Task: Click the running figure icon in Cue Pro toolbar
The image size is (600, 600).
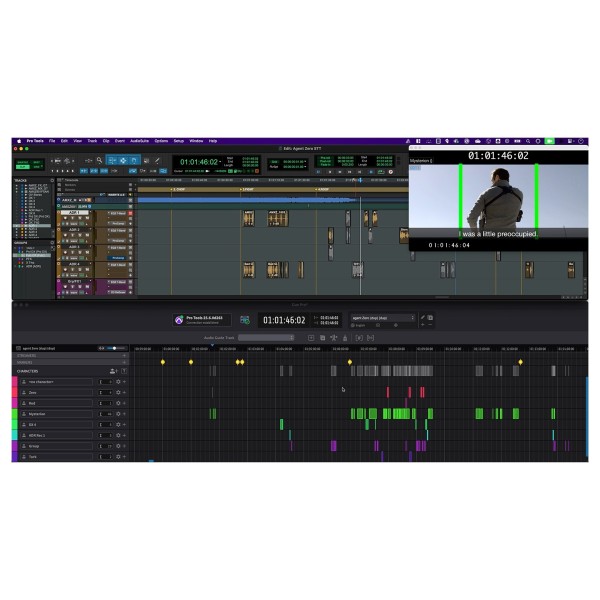Action: (x=334, y=338)
